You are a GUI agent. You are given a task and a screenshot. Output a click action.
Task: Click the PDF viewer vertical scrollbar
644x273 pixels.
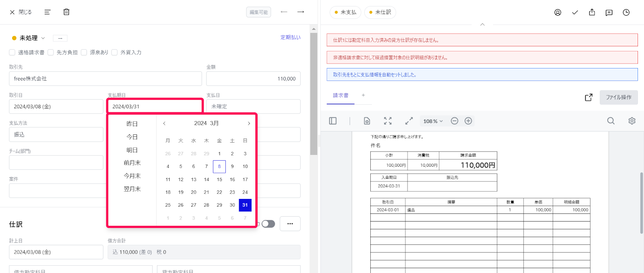[x=641, y=202]
